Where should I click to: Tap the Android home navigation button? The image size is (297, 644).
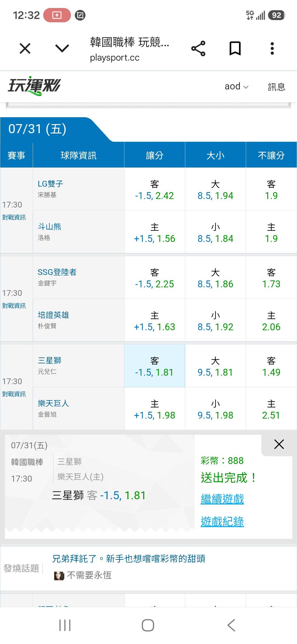pyautogui.click(x=148, y=625)
